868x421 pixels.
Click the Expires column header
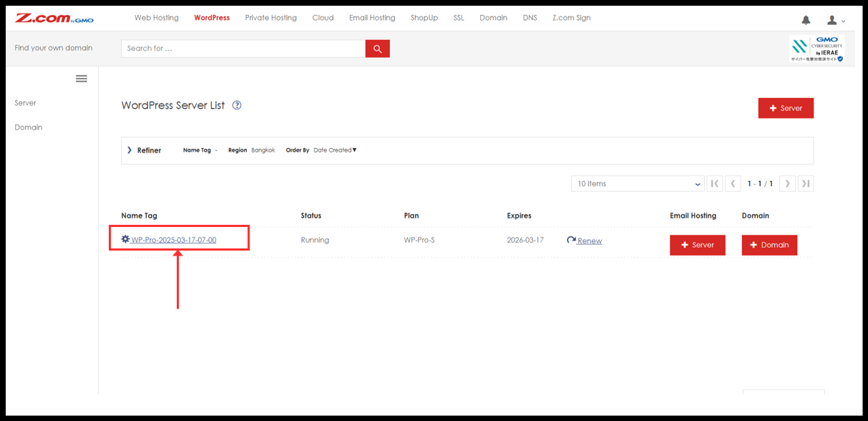(x=520, y=216)
